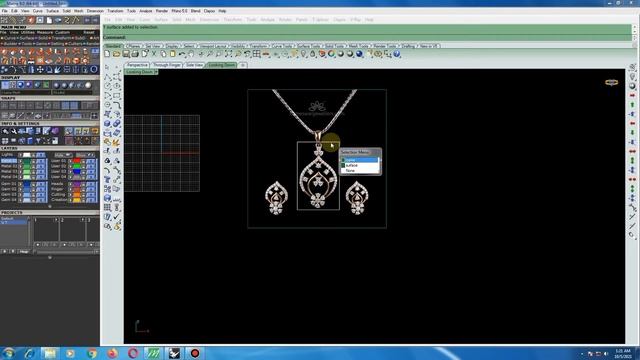Open the Curve Tools toolbar tab
Screen dimensions: 640x360
pos(282,46)
